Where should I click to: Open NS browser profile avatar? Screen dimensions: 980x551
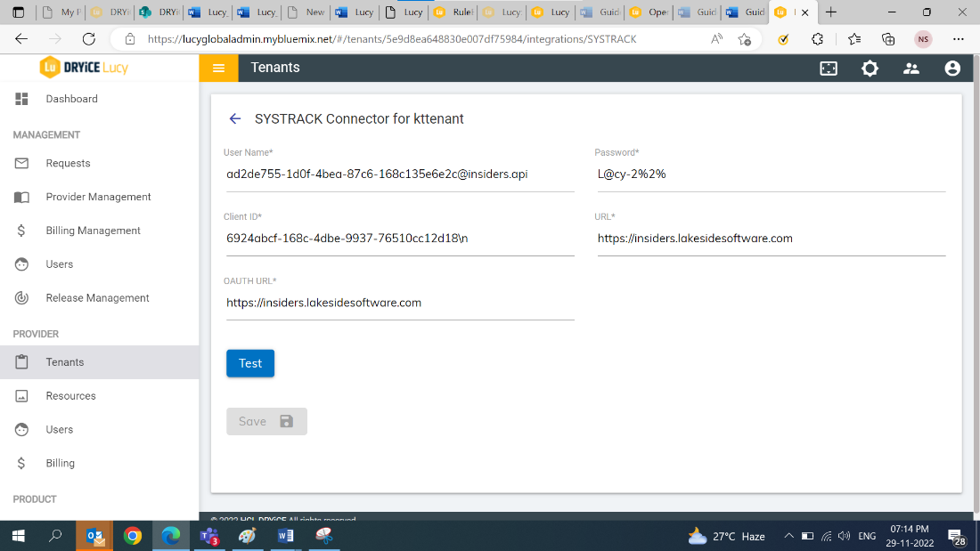(x=922, y=39)
